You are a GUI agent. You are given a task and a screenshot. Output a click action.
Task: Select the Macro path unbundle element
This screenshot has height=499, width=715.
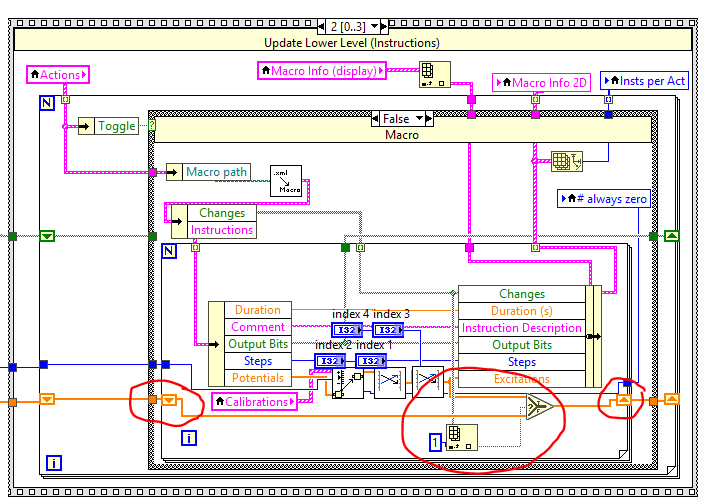click(x=217, y=172)
